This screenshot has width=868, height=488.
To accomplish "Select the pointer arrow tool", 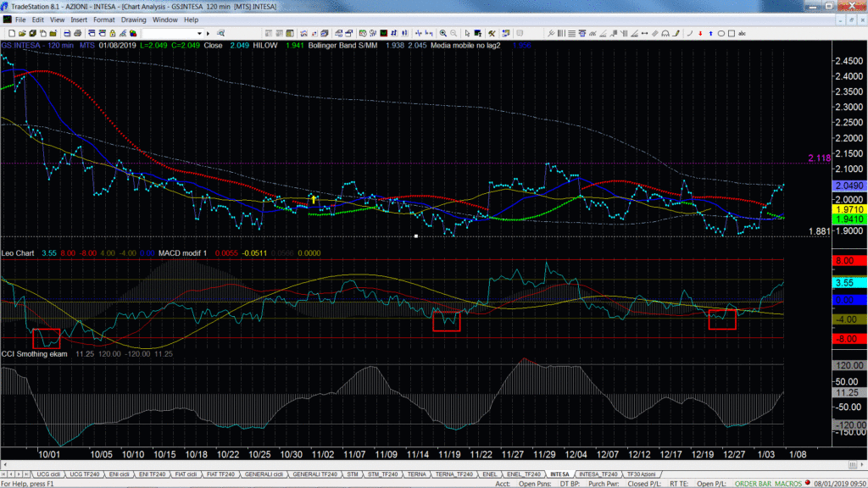I will pyautogui.click(x=467, y=33).
